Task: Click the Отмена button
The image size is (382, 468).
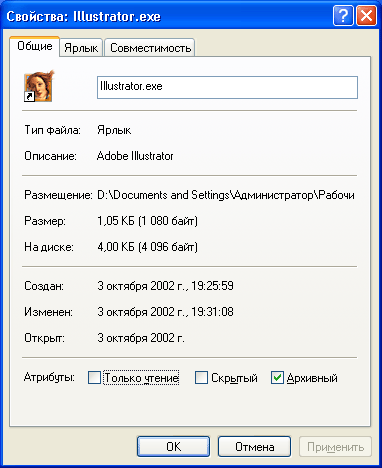Action: click(x=254, y=447)
